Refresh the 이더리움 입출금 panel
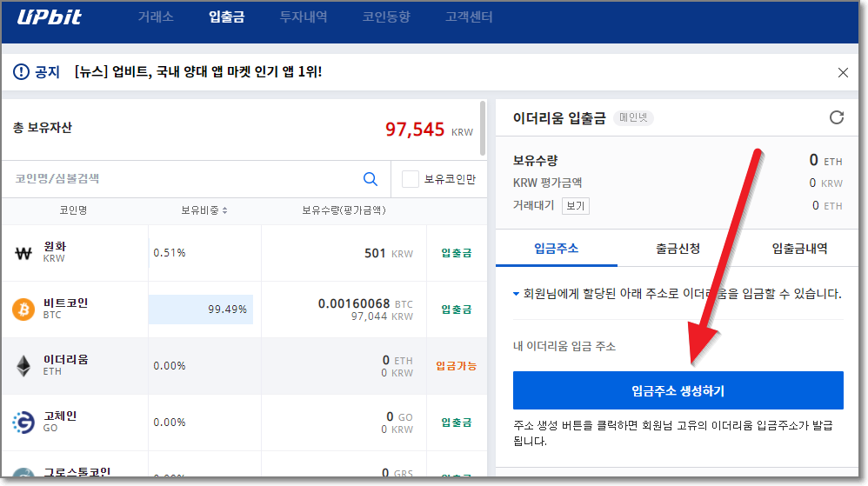This screenshot has height=486, width=868. [837, 117]
